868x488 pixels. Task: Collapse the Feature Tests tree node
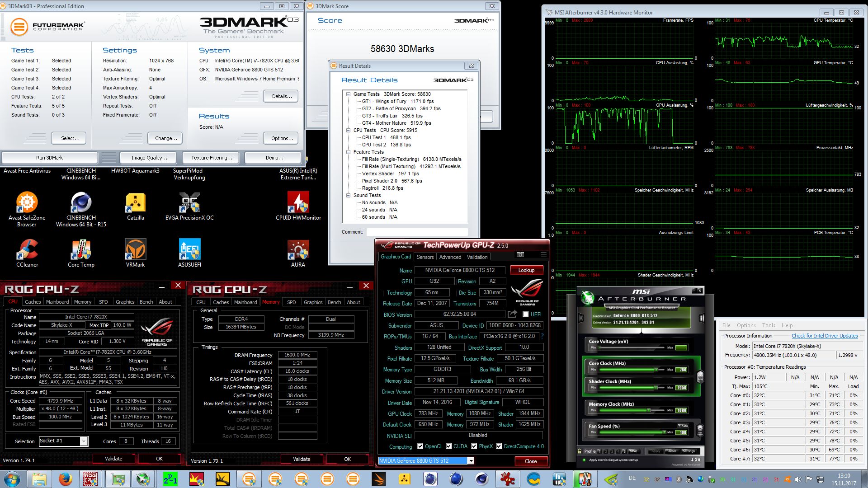[349, 152]
